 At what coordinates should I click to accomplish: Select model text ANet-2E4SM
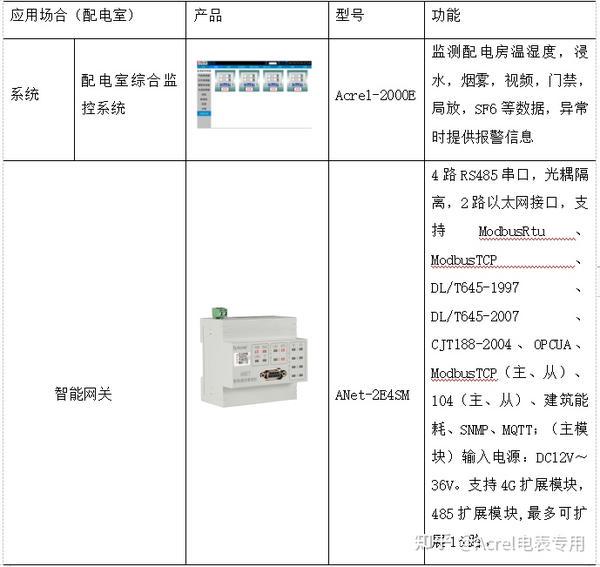[x=372, y=395]
